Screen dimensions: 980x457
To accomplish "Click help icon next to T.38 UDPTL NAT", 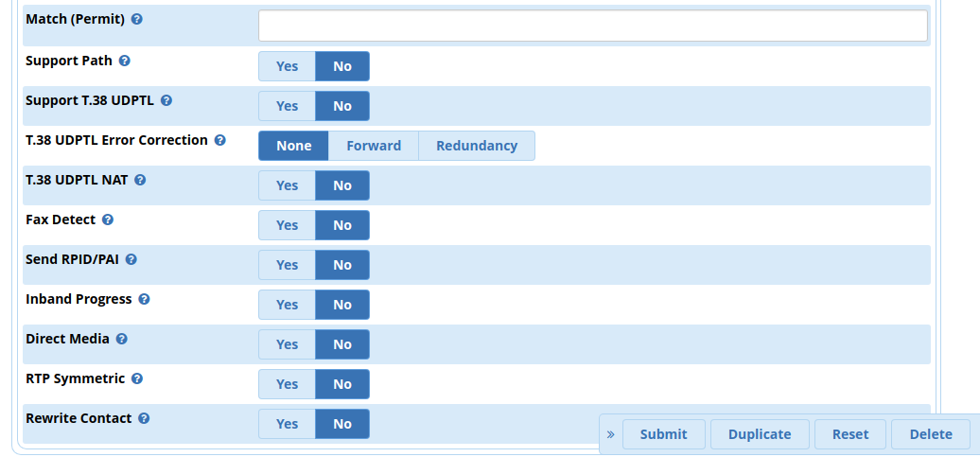I will pyautogui.click(x=140, y=180).
